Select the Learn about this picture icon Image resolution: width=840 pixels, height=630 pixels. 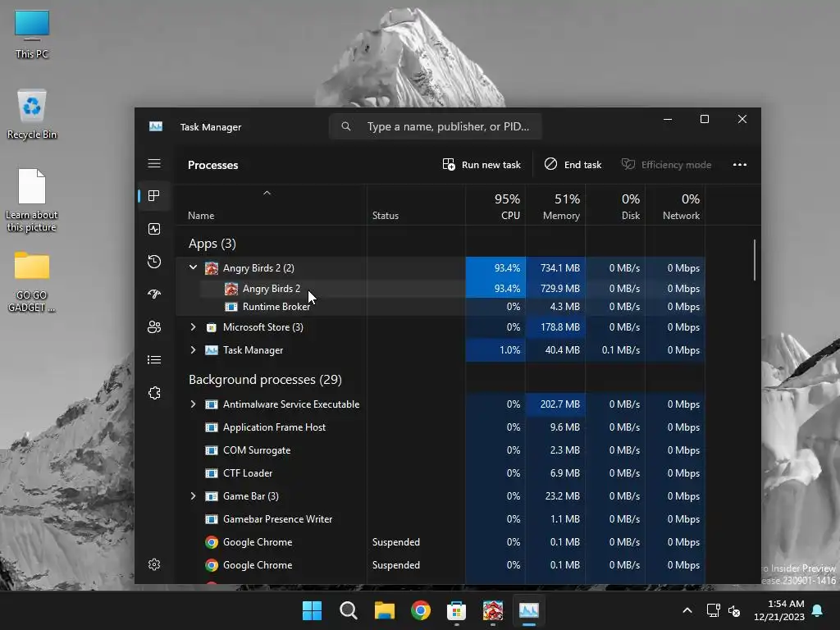pos(32,201)
